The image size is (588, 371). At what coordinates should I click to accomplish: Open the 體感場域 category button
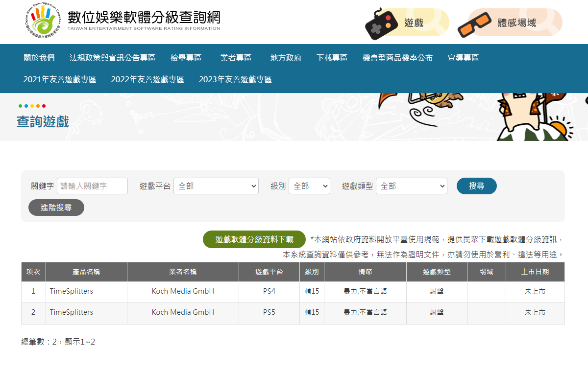coord(517,23)
